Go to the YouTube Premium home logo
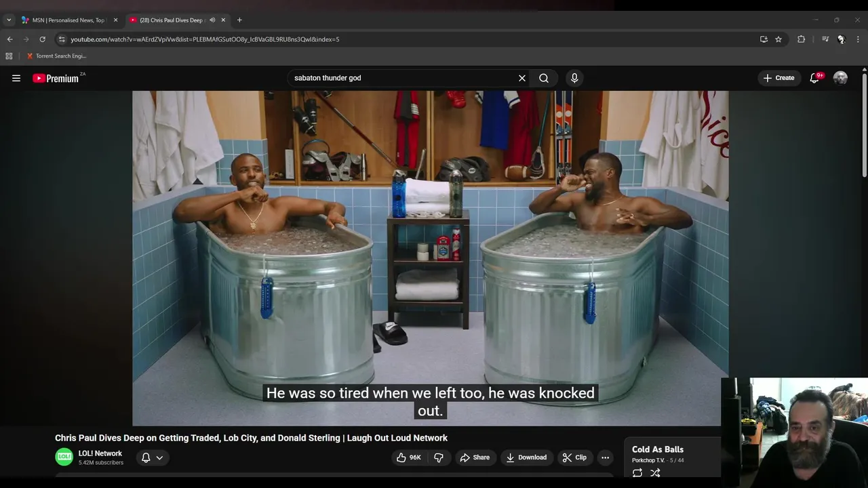The image size is (868, 488). coord(57,78)
